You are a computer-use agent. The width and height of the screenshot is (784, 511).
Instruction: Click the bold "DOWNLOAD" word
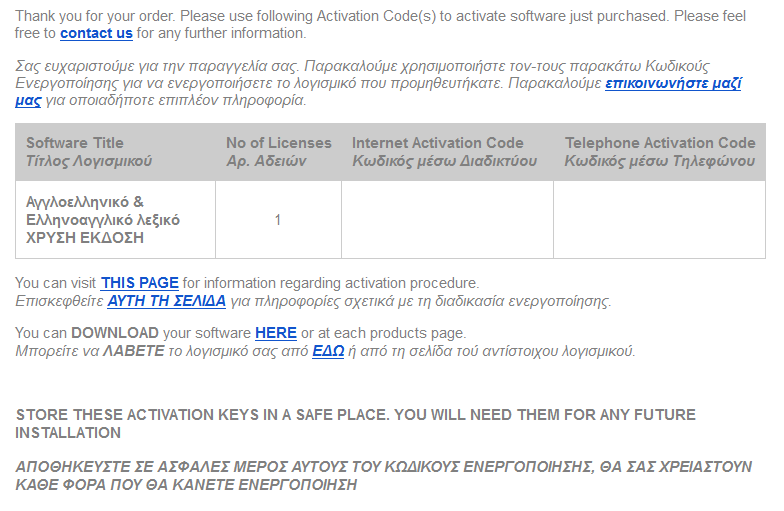(115, 333)
